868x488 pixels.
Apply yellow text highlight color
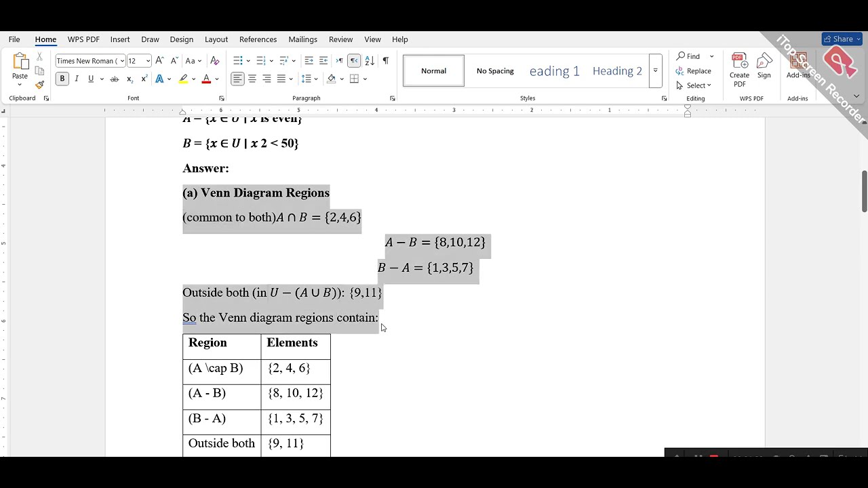tap(182, 79)
